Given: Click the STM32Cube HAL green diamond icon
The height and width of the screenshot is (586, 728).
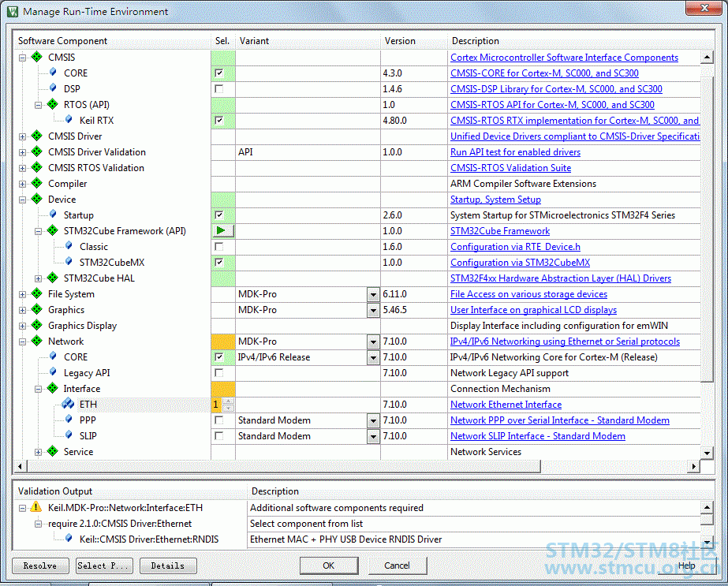Looking at the screenshot, I should click(x=53, y=278).
